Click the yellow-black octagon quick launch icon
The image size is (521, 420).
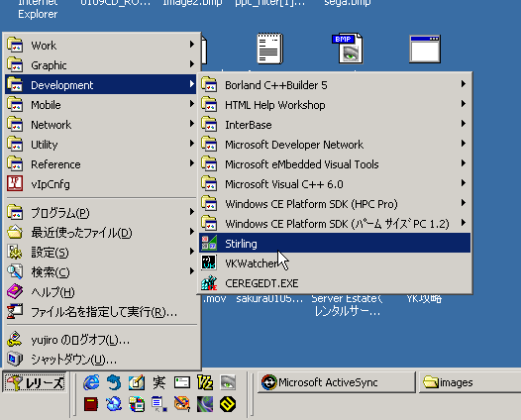(228, 404)
